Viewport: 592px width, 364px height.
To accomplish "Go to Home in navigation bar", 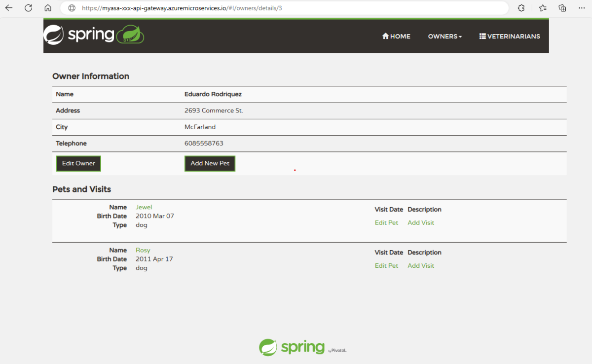I will pyautogui.click(x=396, y=36).
